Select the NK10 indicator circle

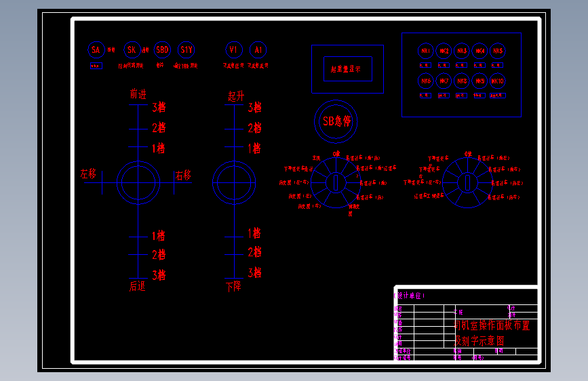[498, 81]
